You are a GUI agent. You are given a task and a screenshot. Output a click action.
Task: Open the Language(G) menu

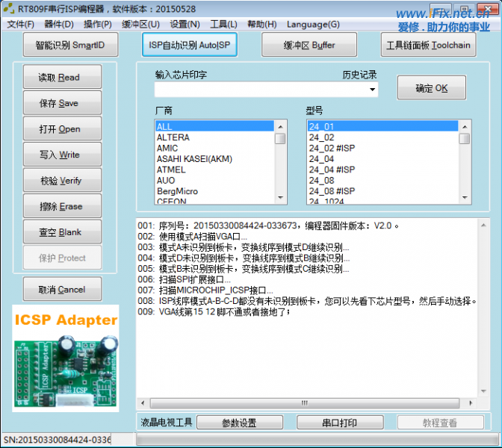(312, 25)
